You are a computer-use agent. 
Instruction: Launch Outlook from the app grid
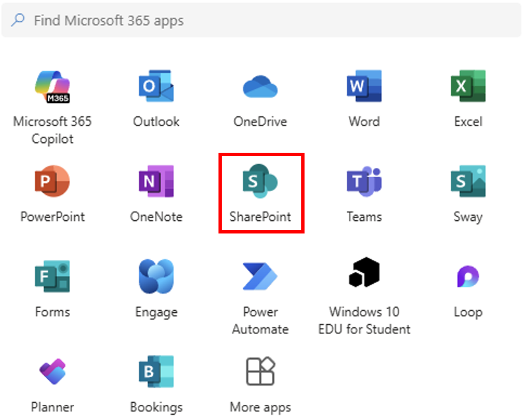156,87
